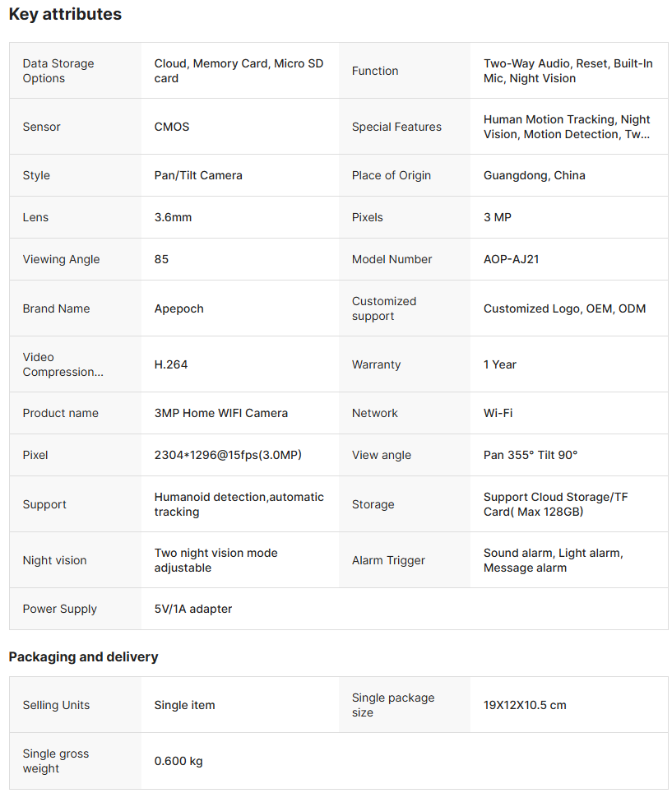The height and width of the screenshot is (793, 672).
Task: Select the 0.600 kg gross weight value
Action: (178, 761)
